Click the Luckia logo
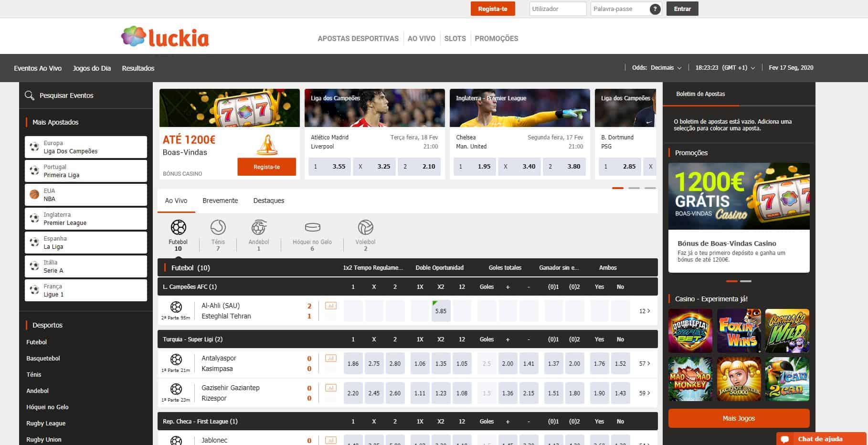Viewport: 868px width, 445px height. coord(165,37)
